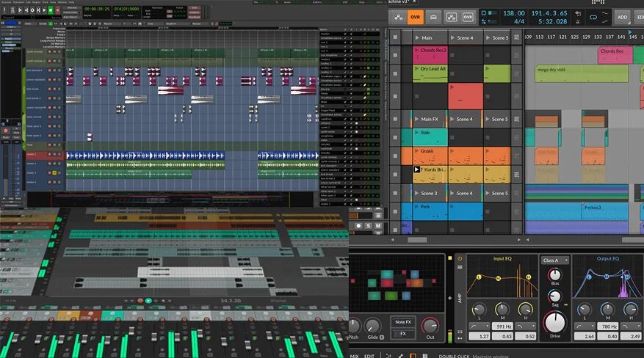Click the ADD button in Bitwig toolbar
This screenshot has width=644, height=358.
[622, 17]
